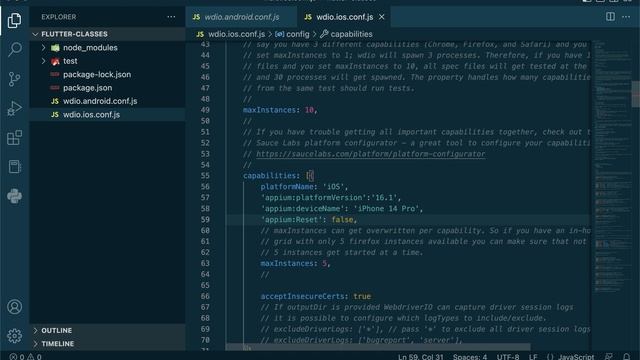Click Ln 59, Col 31 status entry

[x=420, y=357]
